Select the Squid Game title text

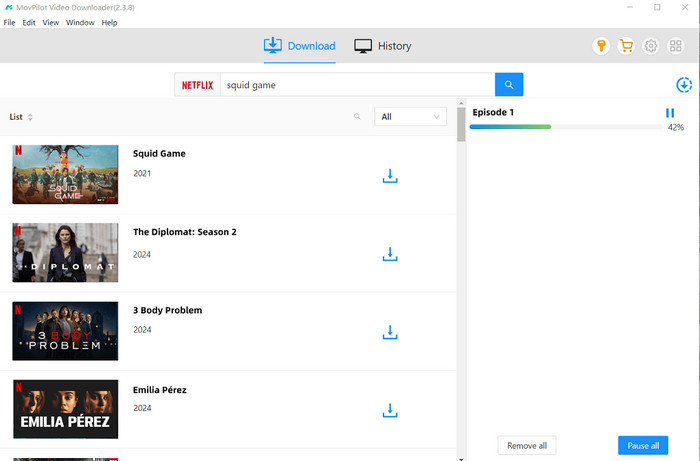159,154
